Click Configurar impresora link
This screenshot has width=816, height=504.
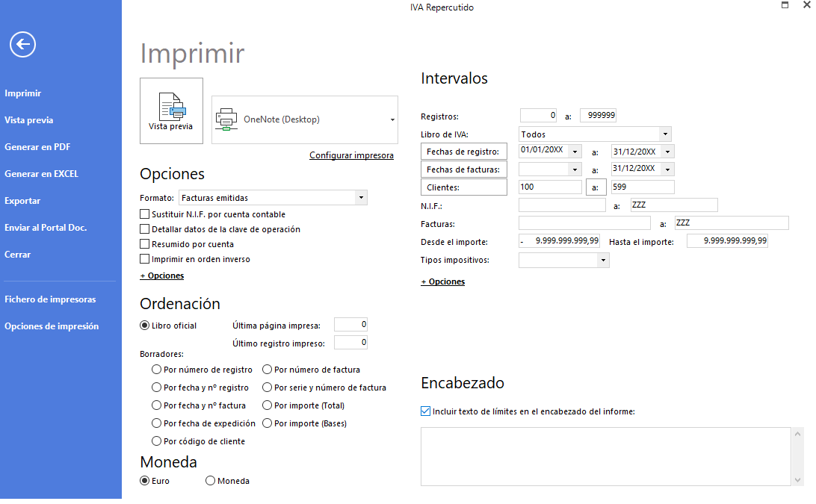pos(351,155)
